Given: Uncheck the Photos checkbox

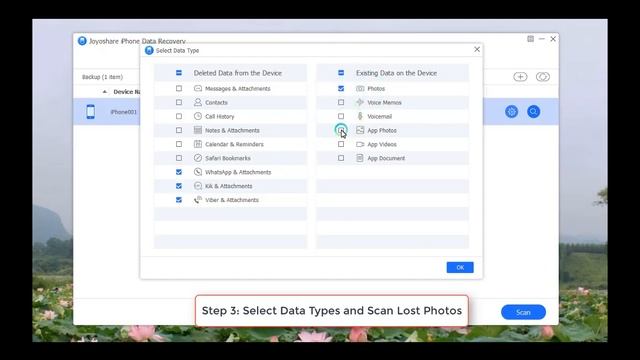Looking at the screenshot, I should tap(341, 88).
